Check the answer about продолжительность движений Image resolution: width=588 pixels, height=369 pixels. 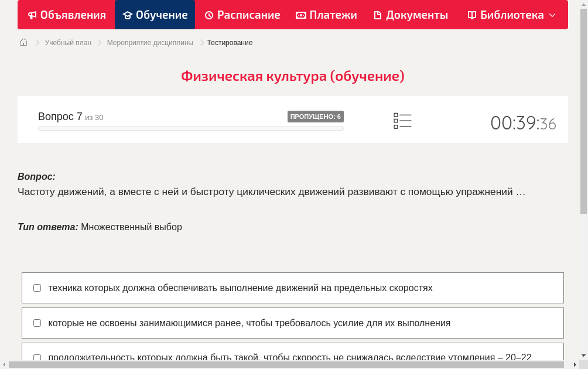37,357
